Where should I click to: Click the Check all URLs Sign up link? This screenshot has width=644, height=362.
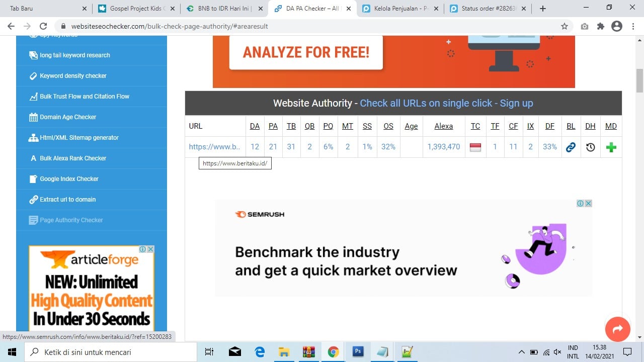446,103
